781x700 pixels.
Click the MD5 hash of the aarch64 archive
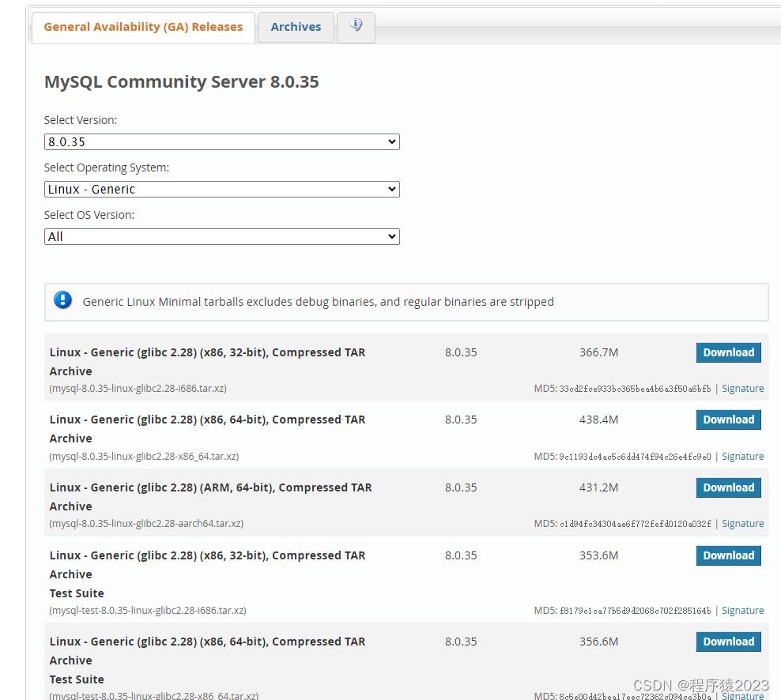coord(635,524)
